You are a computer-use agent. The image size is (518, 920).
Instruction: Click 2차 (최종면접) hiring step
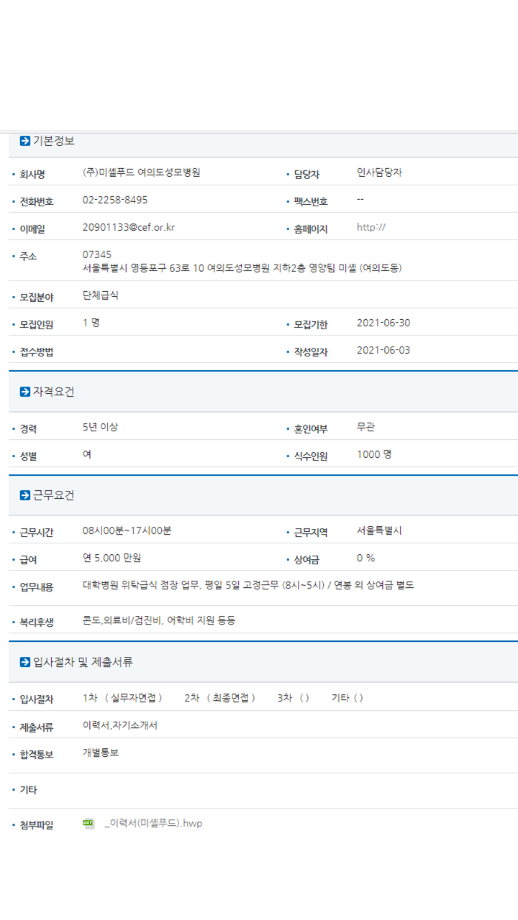click(x=220, y=698)
